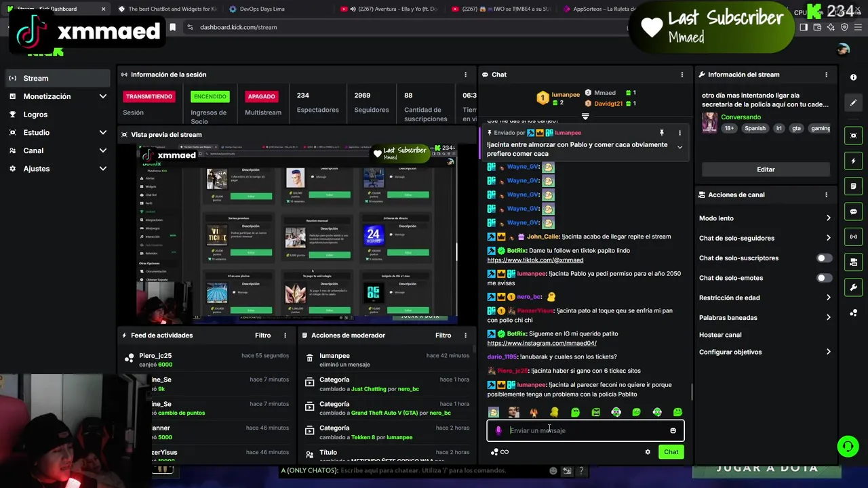868x488 pixels.
Task: Click the chat scrollbar
Action: pos(691,392)
